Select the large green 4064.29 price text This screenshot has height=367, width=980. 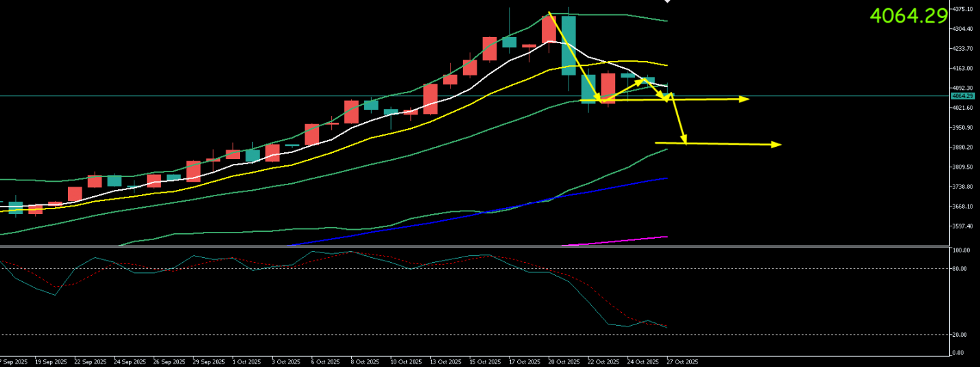click(x=908, y=15)
